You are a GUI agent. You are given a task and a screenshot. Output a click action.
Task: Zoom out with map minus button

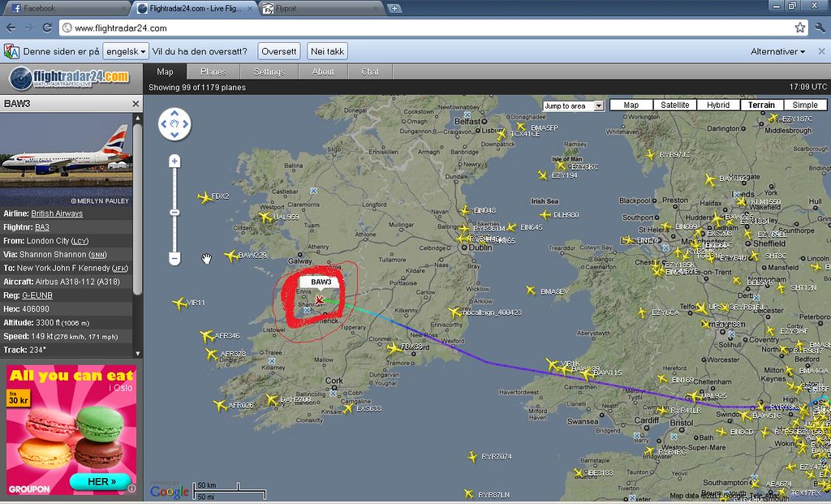coord(174,259)
